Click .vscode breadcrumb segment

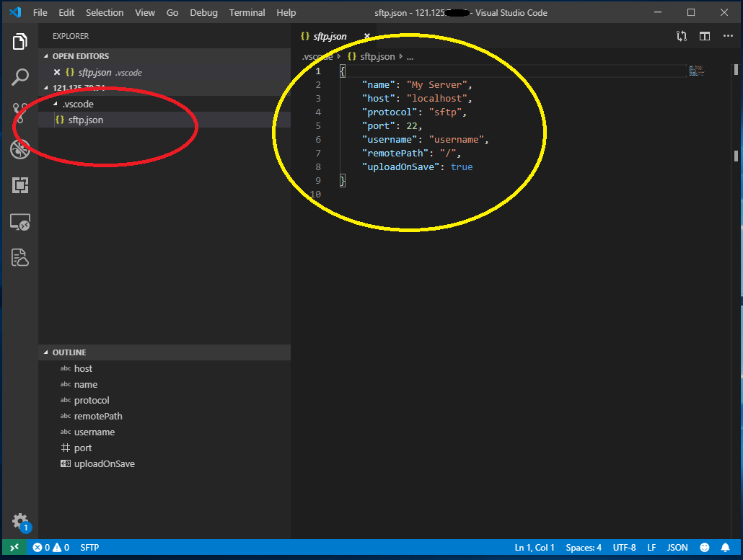point(317,56)
